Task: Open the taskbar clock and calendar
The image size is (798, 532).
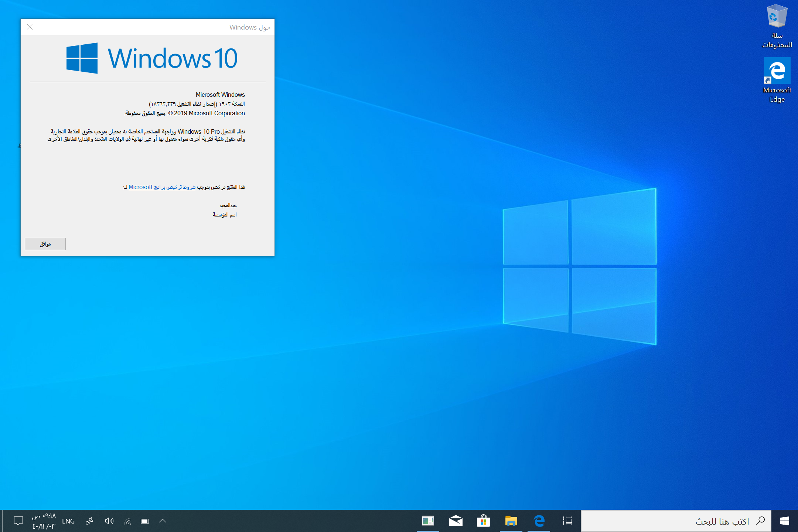Action: coord(44,521)
